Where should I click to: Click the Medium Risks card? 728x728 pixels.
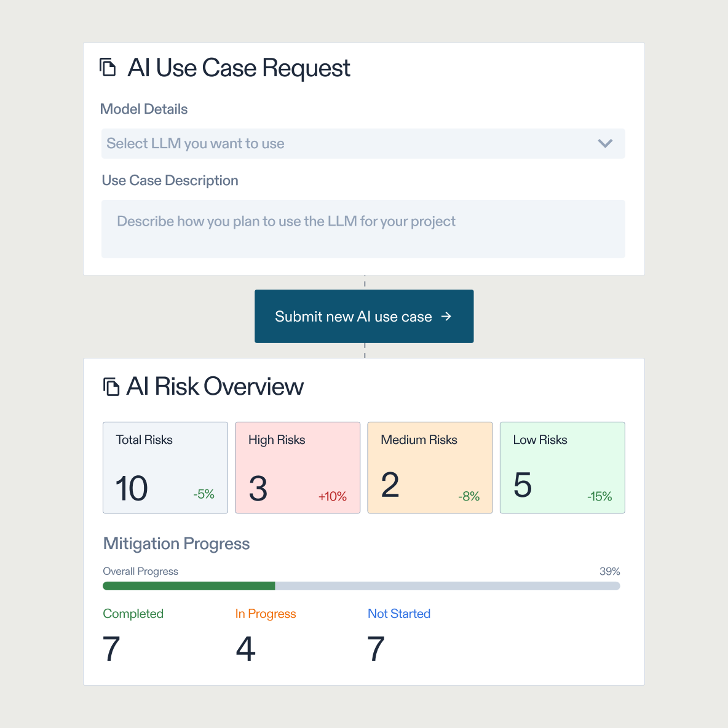(x=430, y=467)
